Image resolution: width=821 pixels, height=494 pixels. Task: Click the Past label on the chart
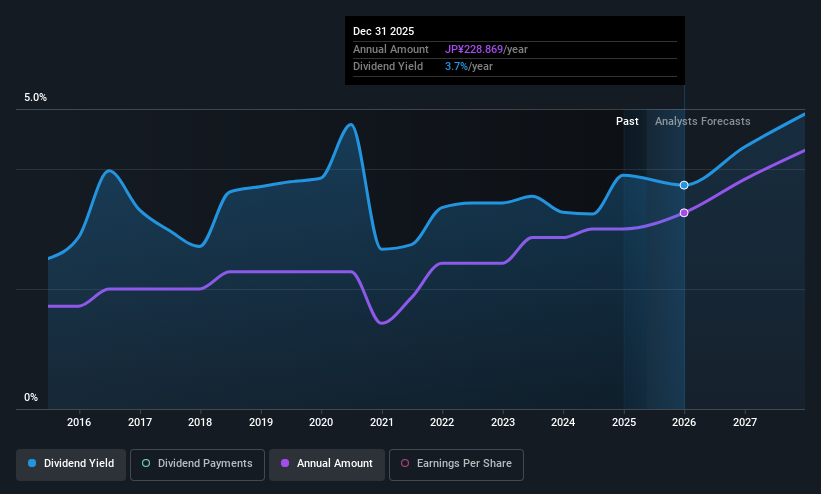coord(627,122)
